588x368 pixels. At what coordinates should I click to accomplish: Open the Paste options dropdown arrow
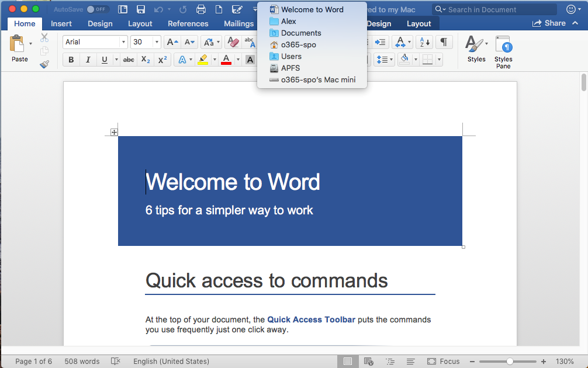(31, 43)
